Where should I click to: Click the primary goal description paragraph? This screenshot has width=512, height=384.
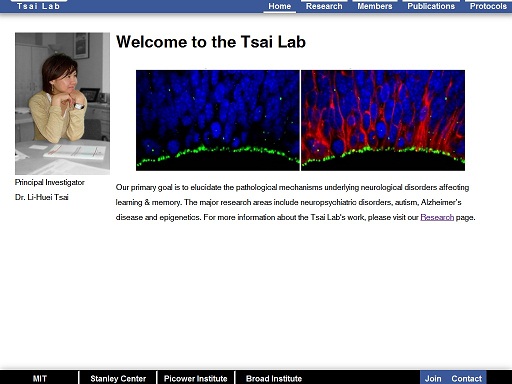tap(295, 202)
